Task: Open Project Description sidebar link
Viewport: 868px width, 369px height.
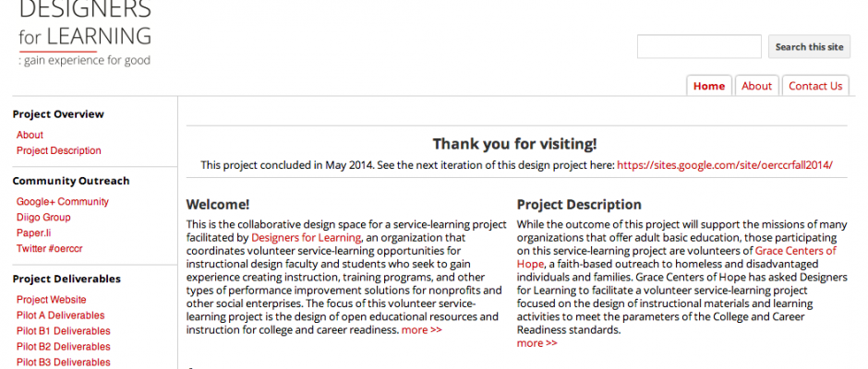Action: point(59,150)
